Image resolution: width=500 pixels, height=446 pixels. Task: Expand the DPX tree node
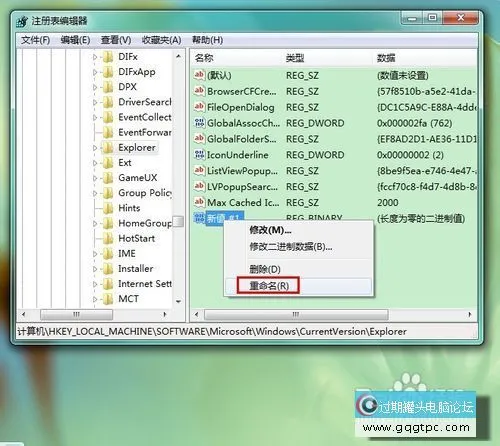coord(95,87)
